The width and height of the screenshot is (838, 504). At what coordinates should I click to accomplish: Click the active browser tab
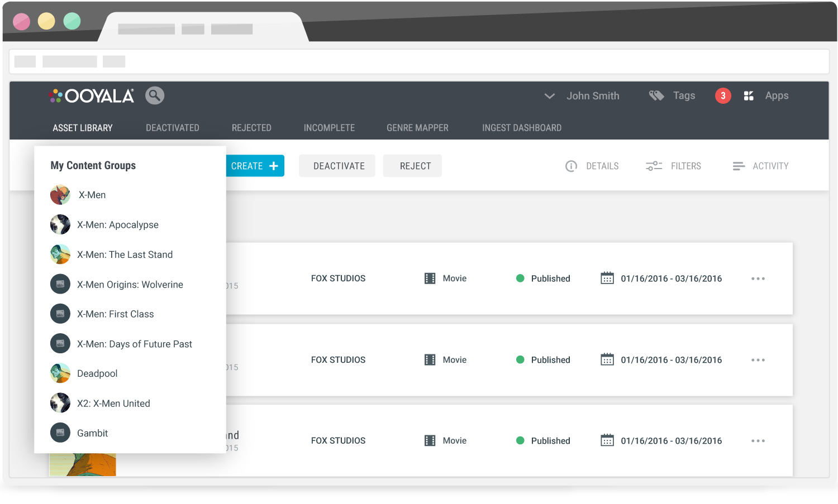[x=204, y=28]
